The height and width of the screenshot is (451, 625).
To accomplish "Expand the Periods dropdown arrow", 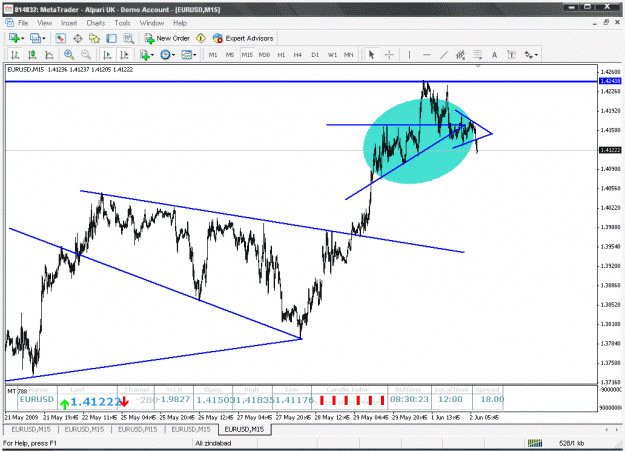I will tap(173, 55).
